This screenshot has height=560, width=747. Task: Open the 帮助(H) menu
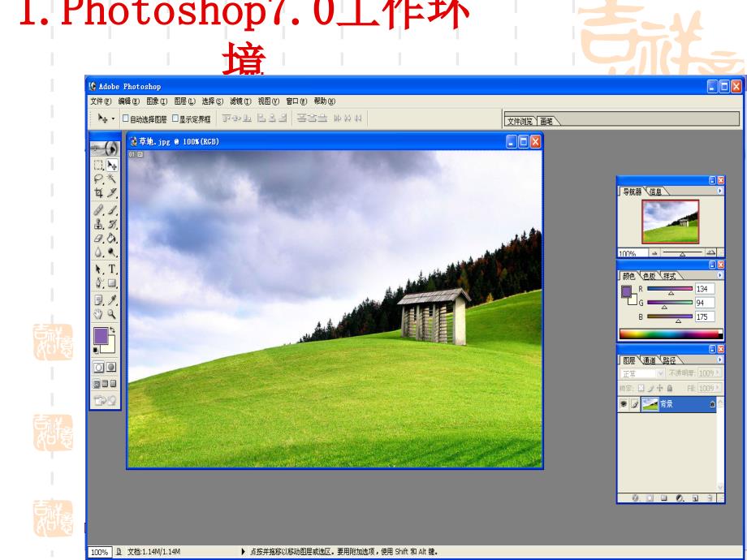325,101
